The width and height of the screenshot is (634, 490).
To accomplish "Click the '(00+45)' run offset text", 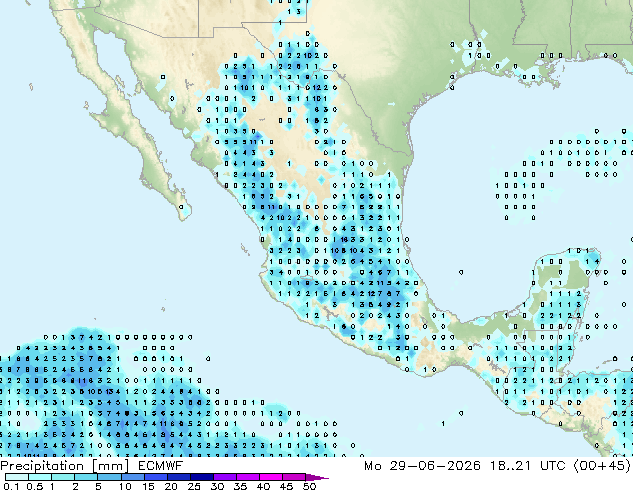I will click(x=602, y=466).
